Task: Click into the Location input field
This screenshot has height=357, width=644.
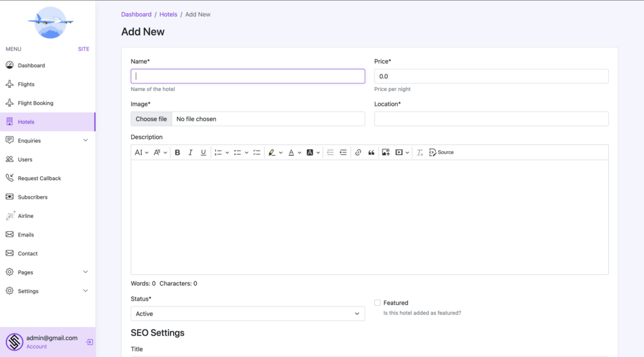Action: pos(491,119)
